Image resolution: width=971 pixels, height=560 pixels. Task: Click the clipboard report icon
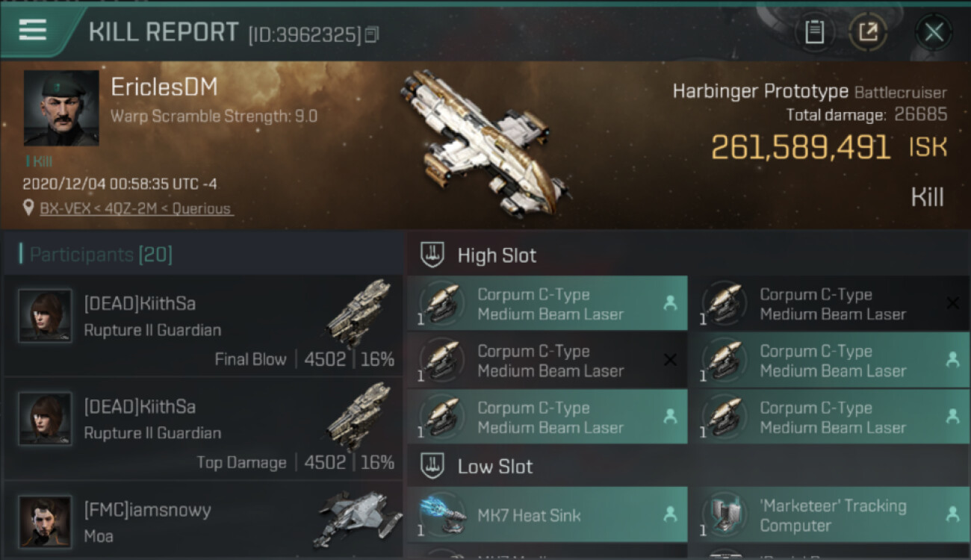(x=815, y=32)
